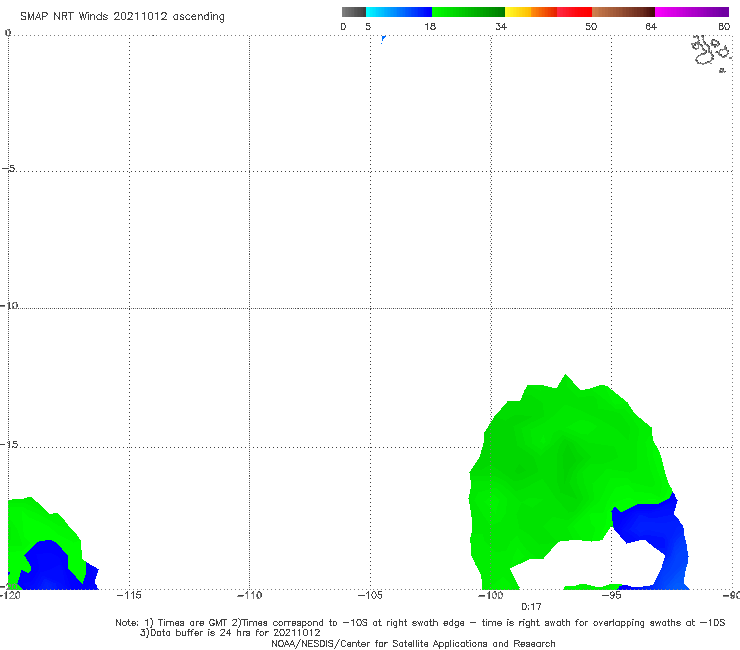
Task: Click the color scale label '64'
Action: pyautogui.click(x=651, y=26)
